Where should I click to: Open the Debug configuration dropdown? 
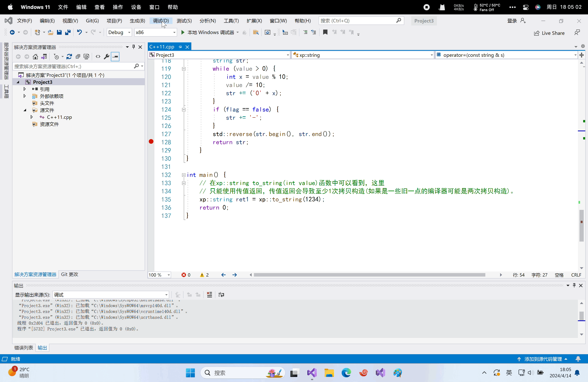click(x=119, y=32)
